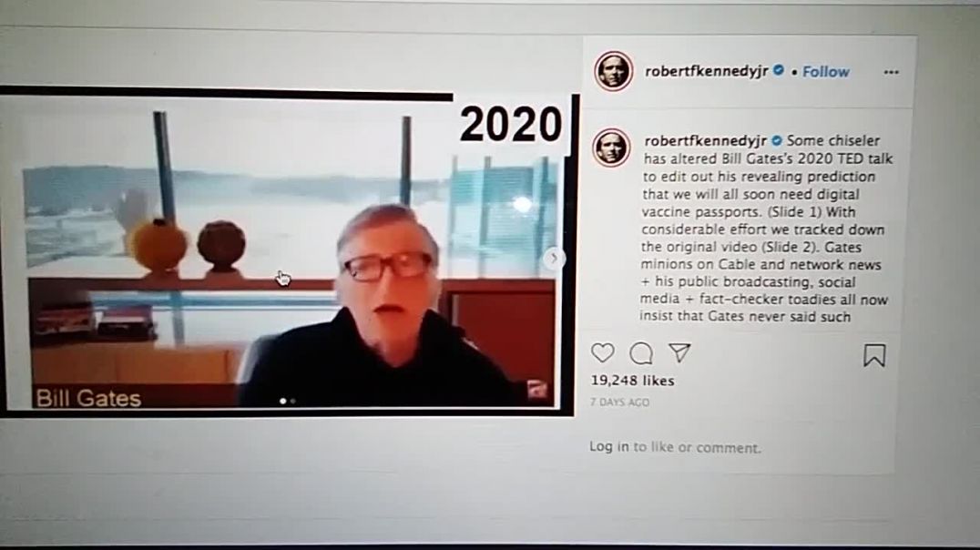Save post with the bookmark icon
The width and height of the screenshot is (980, 550).
(874, 356)
